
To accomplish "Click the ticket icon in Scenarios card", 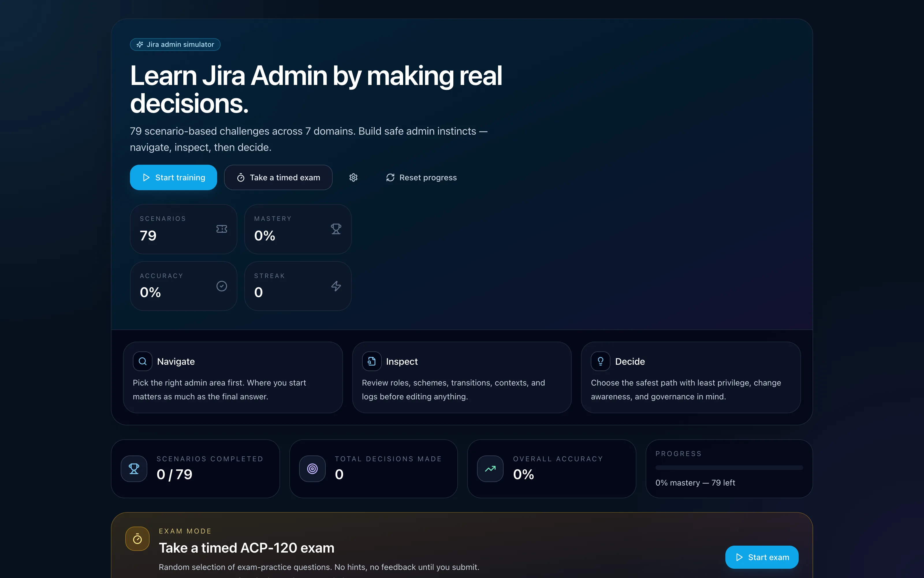I will click(221, 229).
